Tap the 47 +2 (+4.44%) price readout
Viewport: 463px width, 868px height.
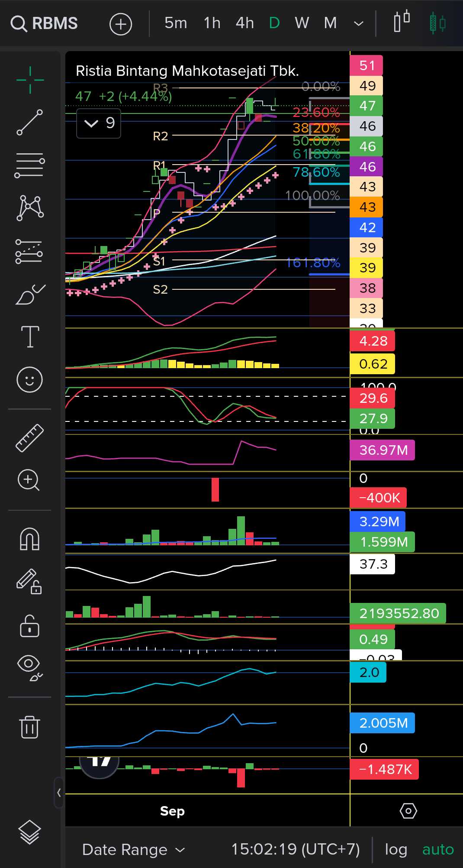pyautogui.click(x=123, y=96)
